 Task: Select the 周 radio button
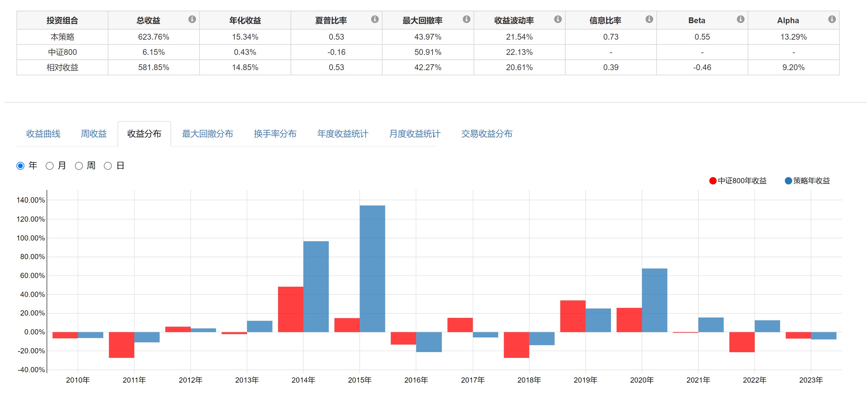[x=79, y=166]
